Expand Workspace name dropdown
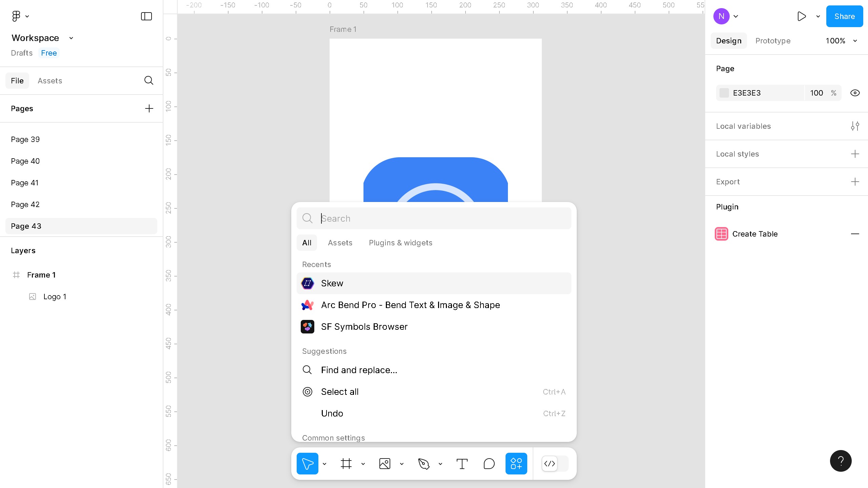This screenshot has height=488, width=868. click(71, 38)
